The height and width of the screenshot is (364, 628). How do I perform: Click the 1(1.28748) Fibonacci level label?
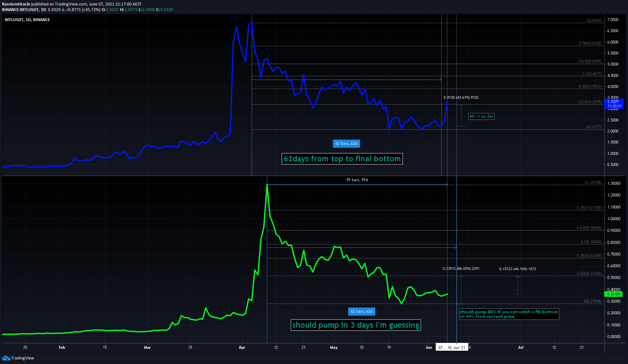point(593,182)
